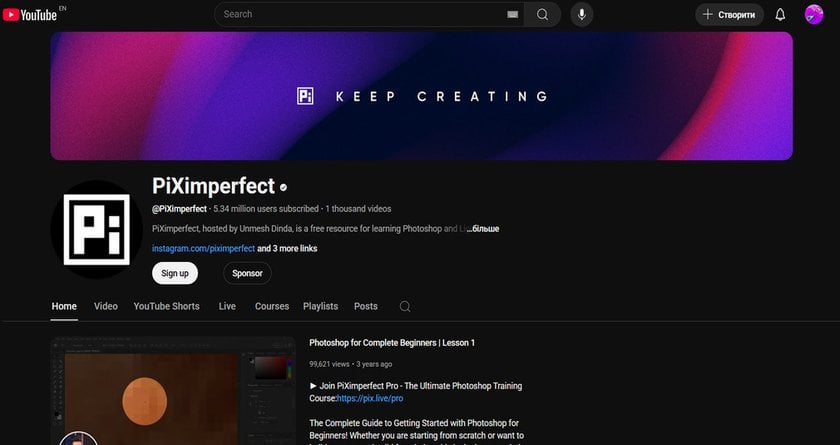The width and height of the screenshot is (840, 445).
Task: Open the Courses tab
Action: (x=272, y=306)
